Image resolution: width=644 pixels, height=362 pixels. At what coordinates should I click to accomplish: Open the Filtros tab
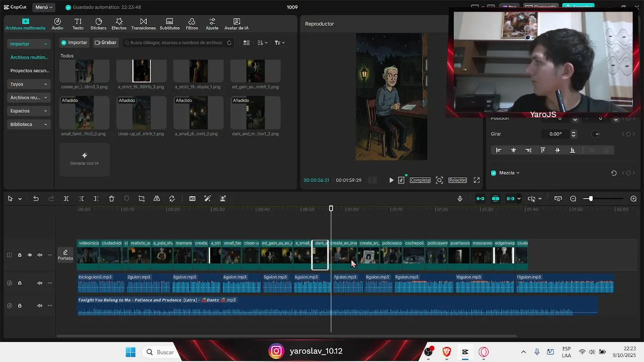click(x=192, y=24)
